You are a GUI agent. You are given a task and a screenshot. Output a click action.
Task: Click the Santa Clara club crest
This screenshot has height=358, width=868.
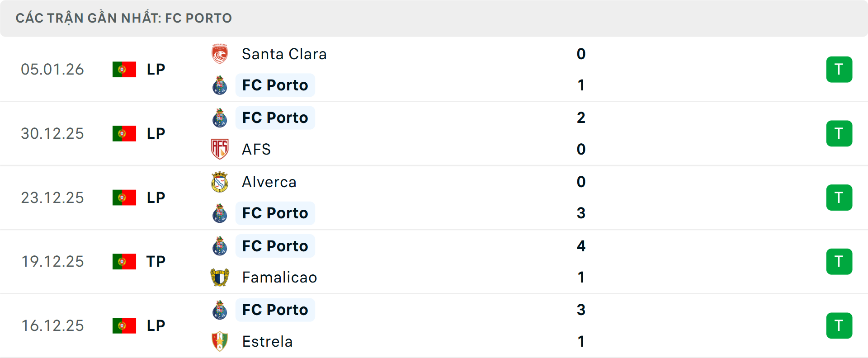point(220,52)
